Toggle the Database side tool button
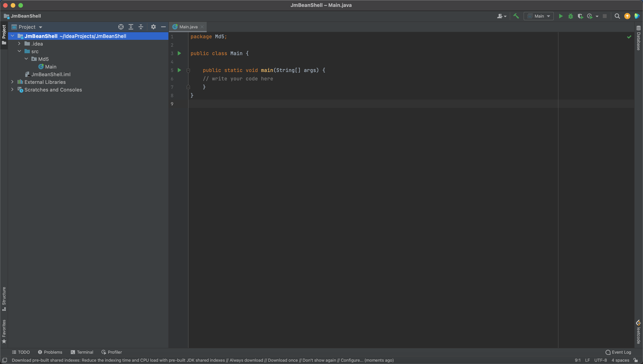The image size is (643, 364). [638, 38]
